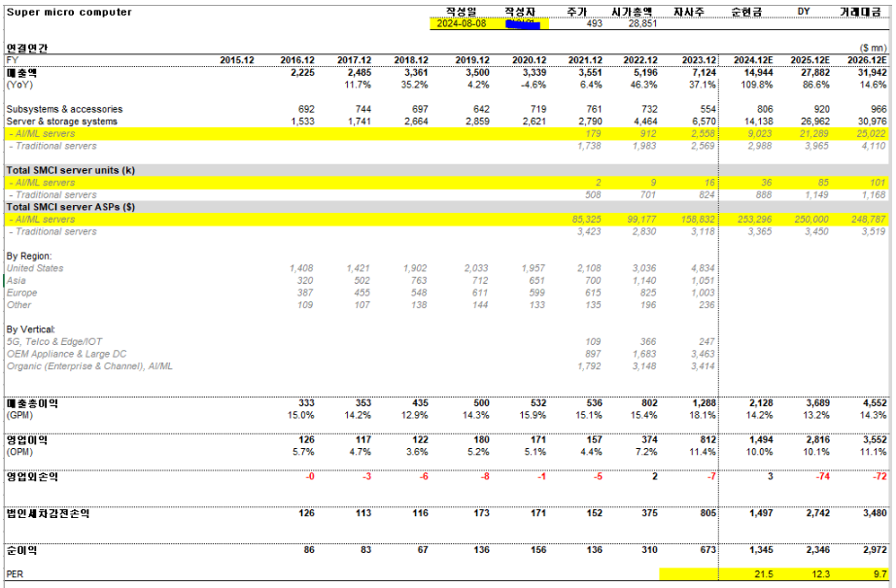Click the 영업이익 row label
The image size is (896, 588).
(x=26, y=440)
